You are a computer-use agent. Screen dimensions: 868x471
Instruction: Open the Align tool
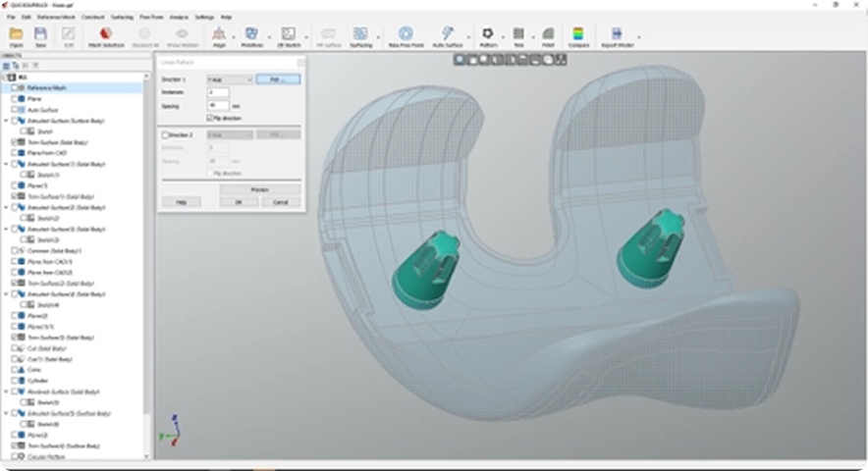pos(219,36)
